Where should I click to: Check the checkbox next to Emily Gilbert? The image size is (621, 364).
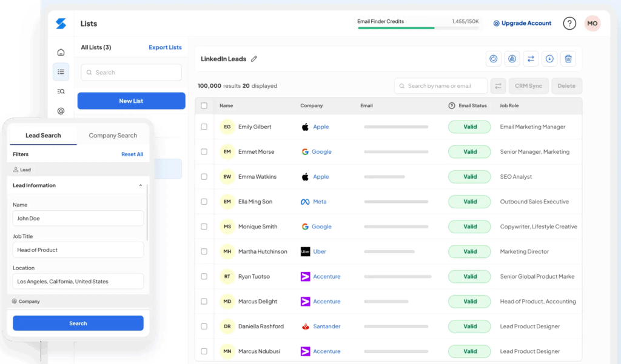pos(204,127)
